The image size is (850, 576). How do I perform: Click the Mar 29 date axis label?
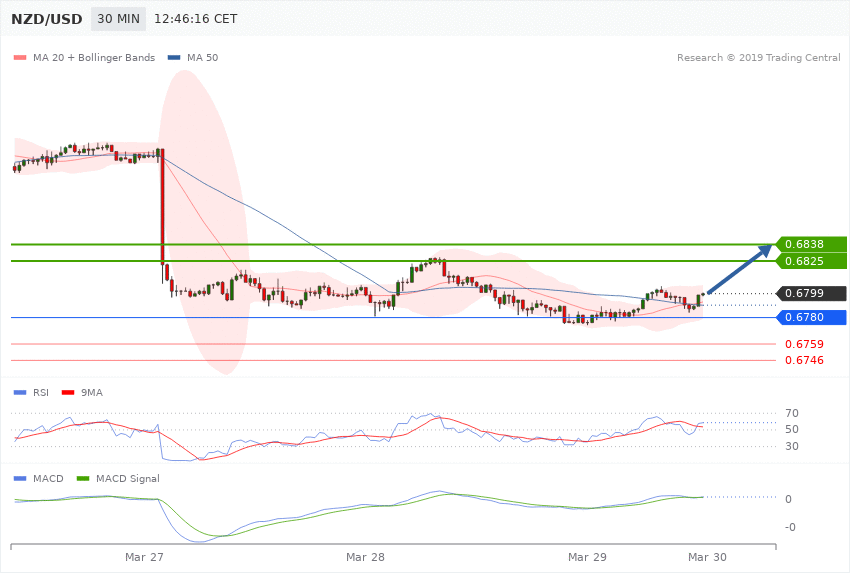click(x=587, y=557)
